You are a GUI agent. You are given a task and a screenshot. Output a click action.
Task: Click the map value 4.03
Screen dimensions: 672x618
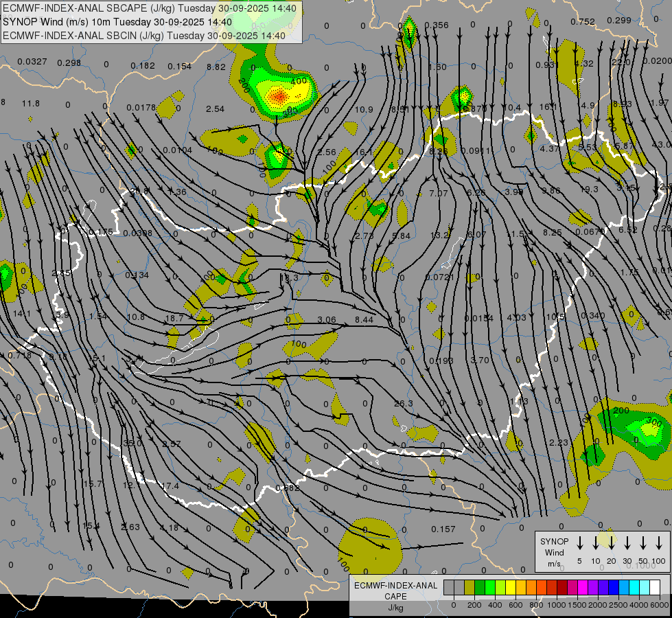(x=516, y=317)
